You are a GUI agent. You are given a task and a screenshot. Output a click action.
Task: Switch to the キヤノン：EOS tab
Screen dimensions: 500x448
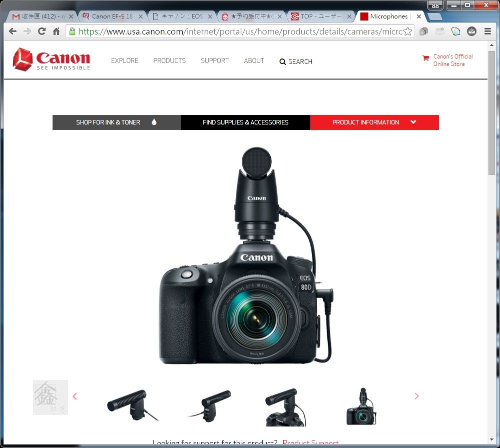[x=182, y=16]
